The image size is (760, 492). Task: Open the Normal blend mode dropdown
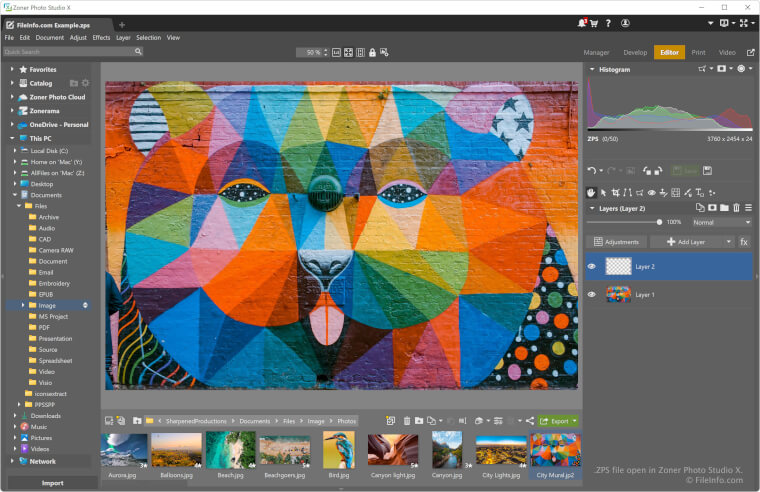pyautogui.click(x=720, y=222)
